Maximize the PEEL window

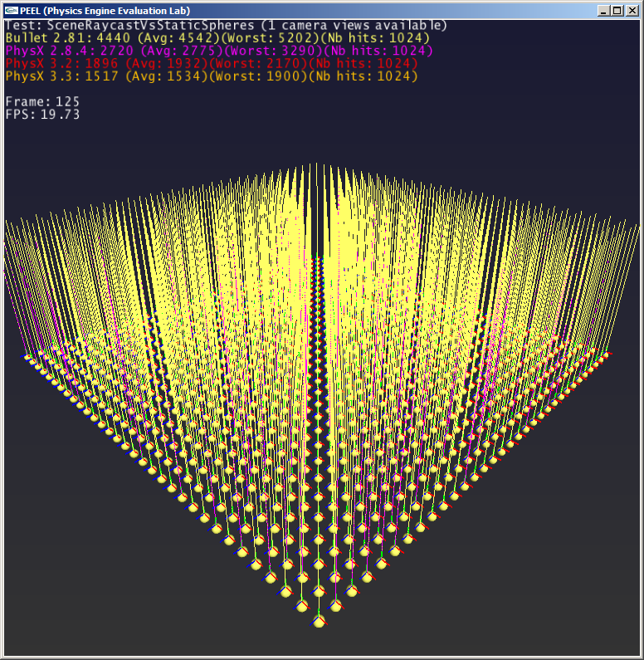(617, 11)
